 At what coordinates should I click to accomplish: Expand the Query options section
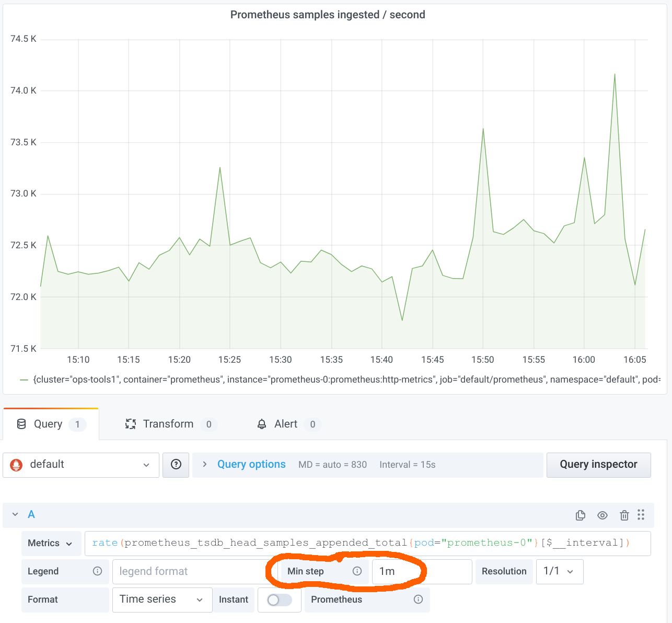click(251, 465)
